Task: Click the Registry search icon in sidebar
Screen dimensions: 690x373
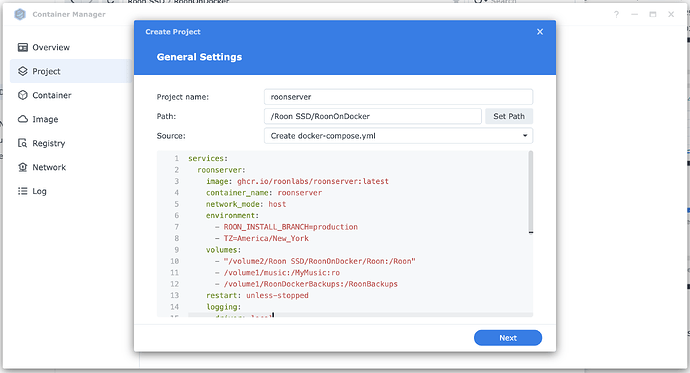Action: click(x=23, y=143)
